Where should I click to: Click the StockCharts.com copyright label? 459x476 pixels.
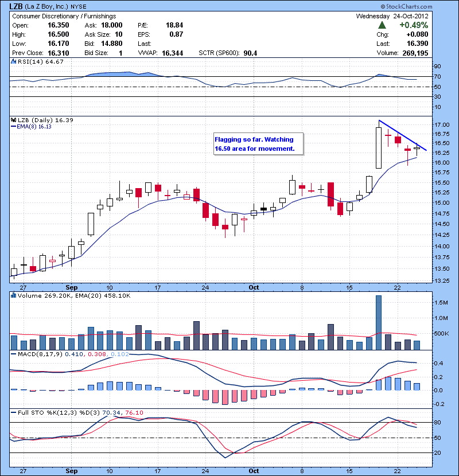point(406,7)
